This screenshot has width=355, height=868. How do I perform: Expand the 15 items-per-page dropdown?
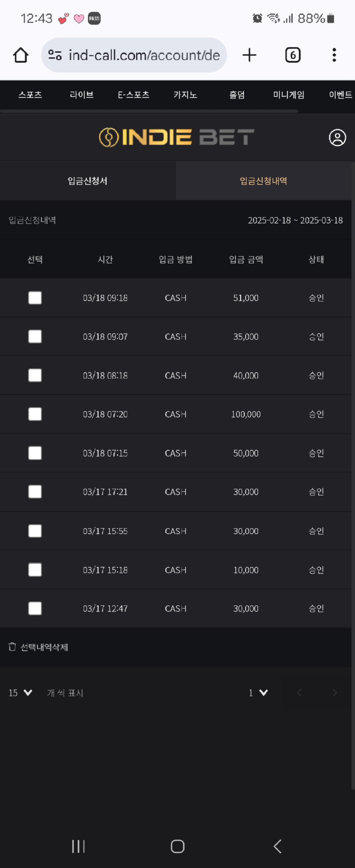point(20,693)
